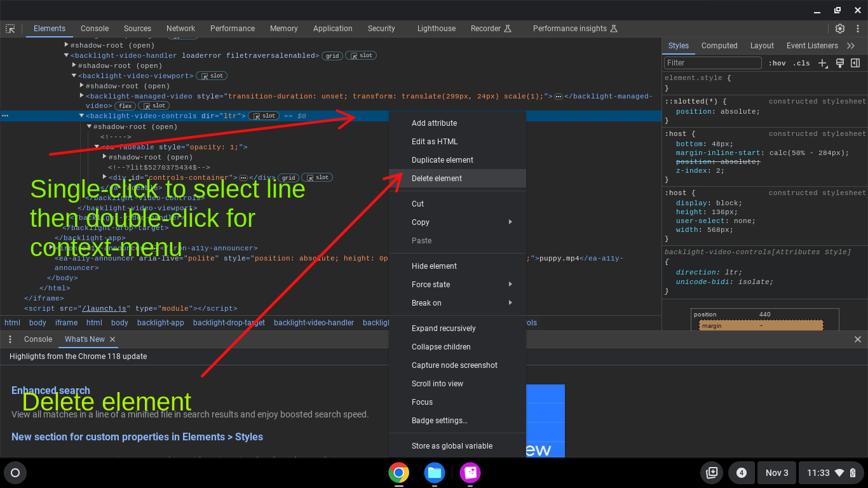Viewport: 868px width, 488px height.
Task: Click the ellipsis in backlight-managed-video tag
Action: coord(558,97)
